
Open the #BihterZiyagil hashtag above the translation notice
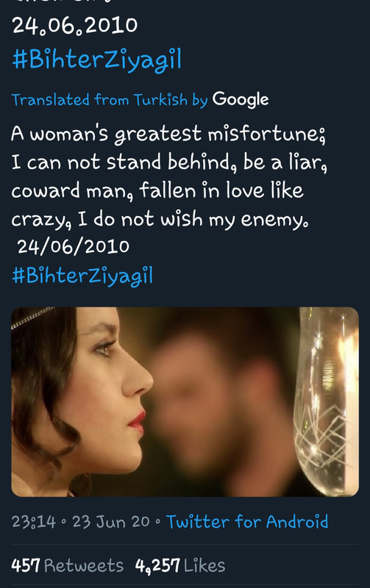pyautogui.click(x=97, y=60)
